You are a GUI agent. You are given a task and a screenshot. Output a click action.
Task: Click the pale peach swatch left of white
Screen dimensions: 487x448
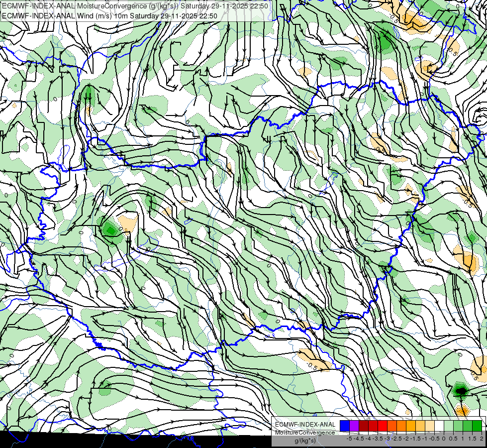(x=430, y=426)
